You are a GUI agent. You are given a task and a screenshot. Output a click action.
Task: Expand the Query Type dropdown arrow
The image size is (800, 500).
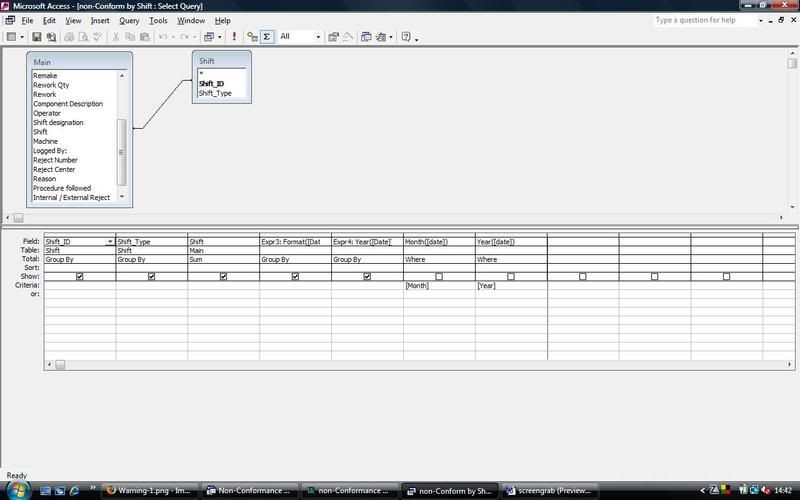click(219, 37)
